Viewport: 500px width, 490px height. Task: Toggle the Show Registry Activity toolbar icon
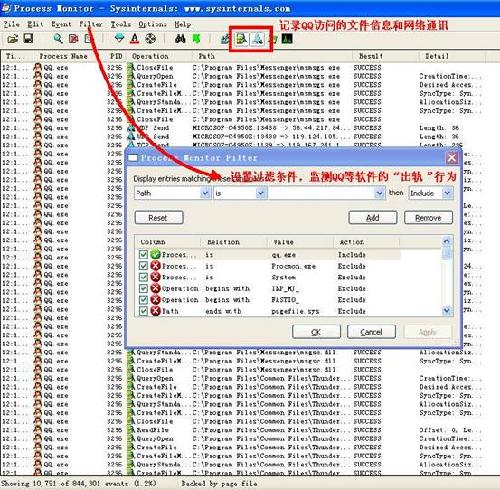[x=226, y=39]
